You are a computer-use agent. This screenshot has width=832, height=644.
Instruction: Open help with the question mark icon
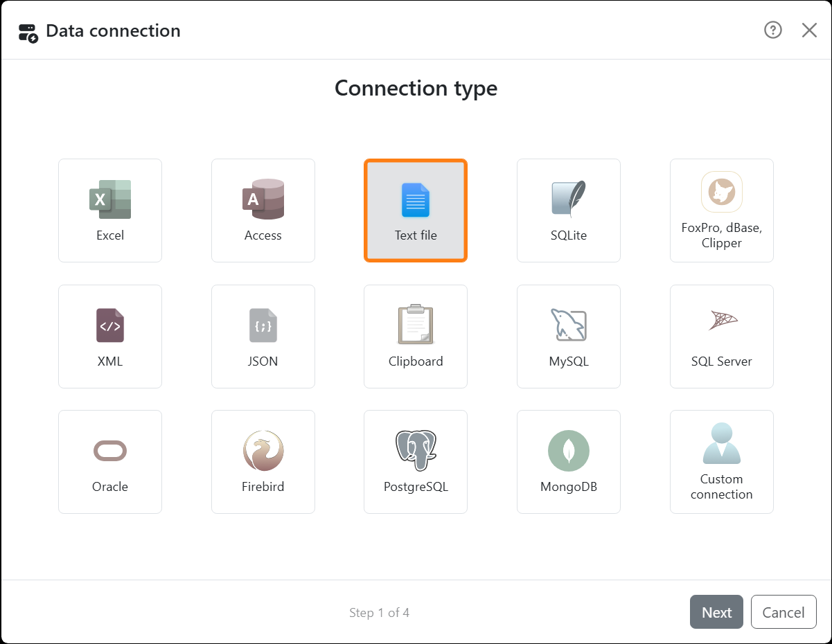tap(773, 30)
